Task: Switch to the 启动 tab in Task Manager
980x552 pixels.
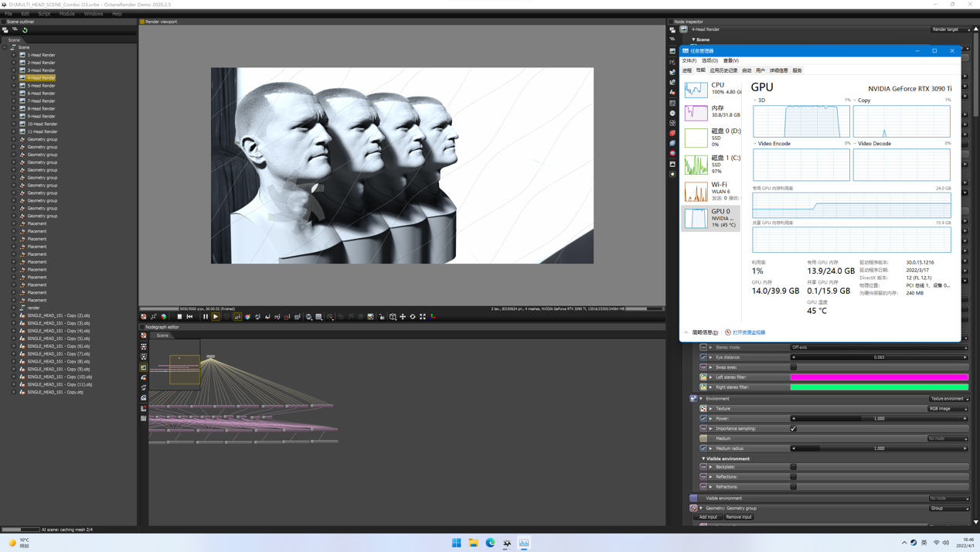Action: 747,70
